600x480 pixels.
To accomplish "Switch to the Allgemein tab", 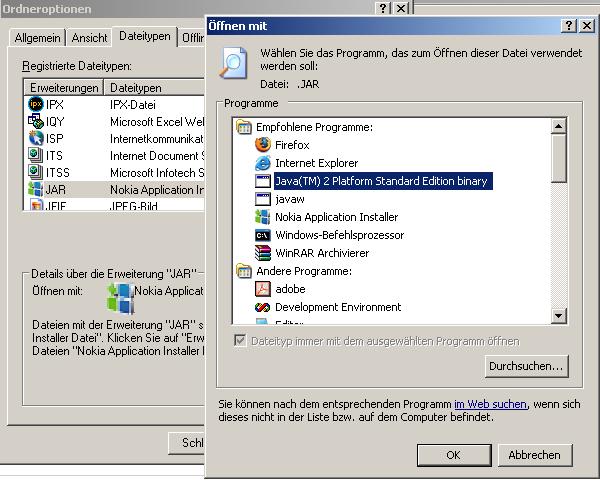I will 37,38.
